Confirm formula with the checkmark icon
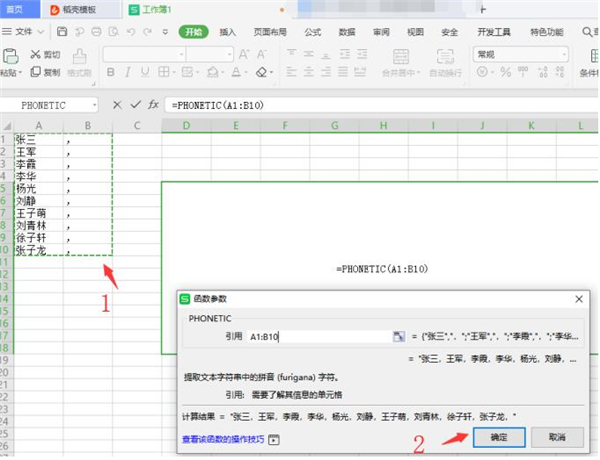This screenshot has height=460, width=600. [134, 104]
